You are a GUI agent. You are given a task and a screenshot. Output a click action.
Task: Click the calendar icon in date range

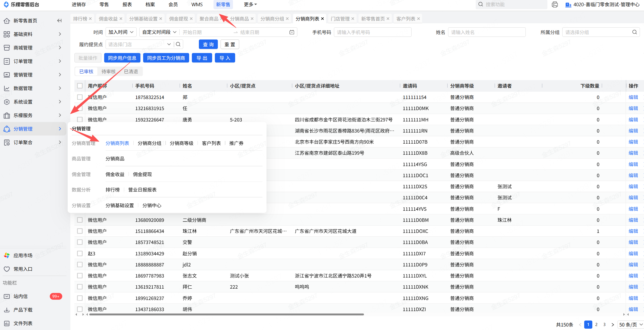coord(292,32)
